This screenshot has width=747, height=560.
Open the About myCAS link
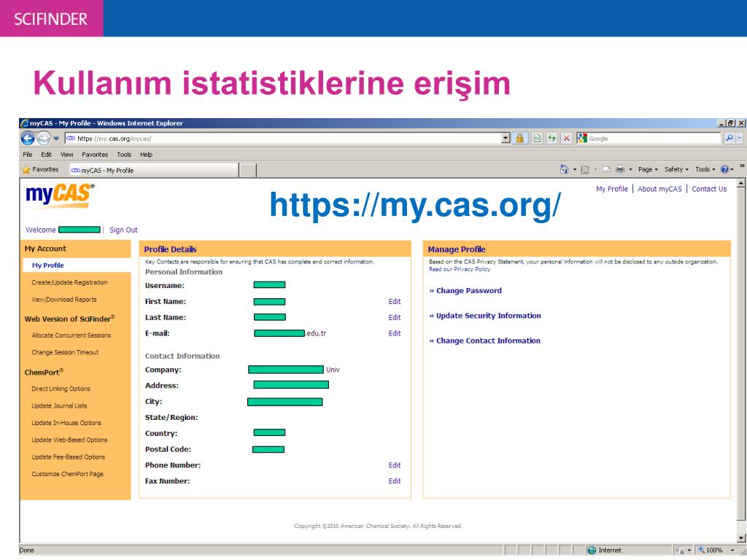(x=659, y=189)
